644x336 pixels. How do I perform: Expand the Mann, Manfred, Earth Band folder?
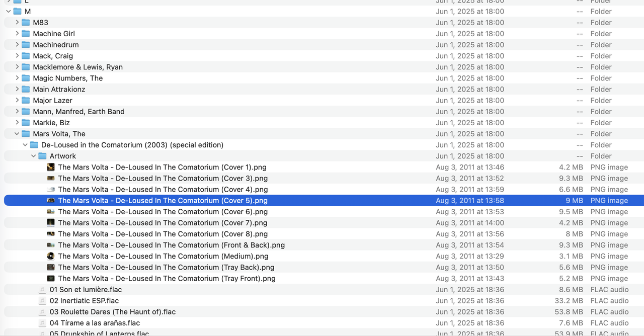click(17, 111)
